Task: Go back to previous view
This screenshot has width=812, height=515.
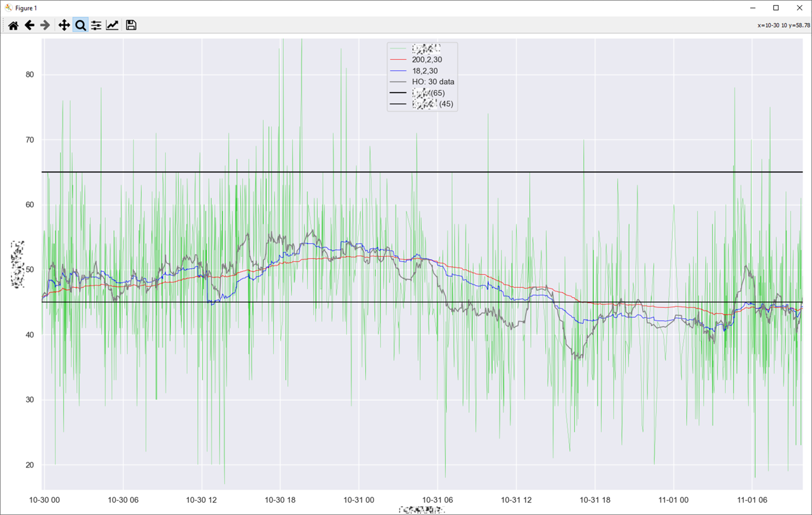Action: click(30, 25)
